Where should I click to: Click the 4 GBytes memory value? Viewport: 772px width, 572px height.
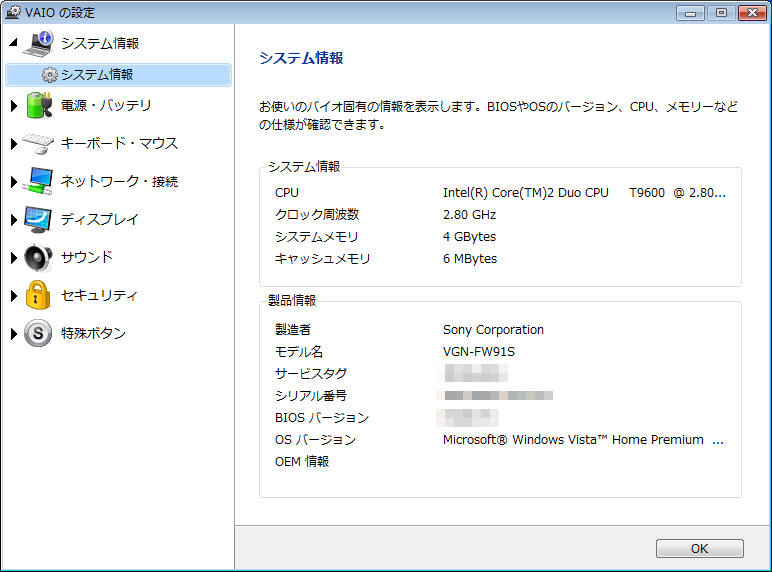(x=469, y=237)
